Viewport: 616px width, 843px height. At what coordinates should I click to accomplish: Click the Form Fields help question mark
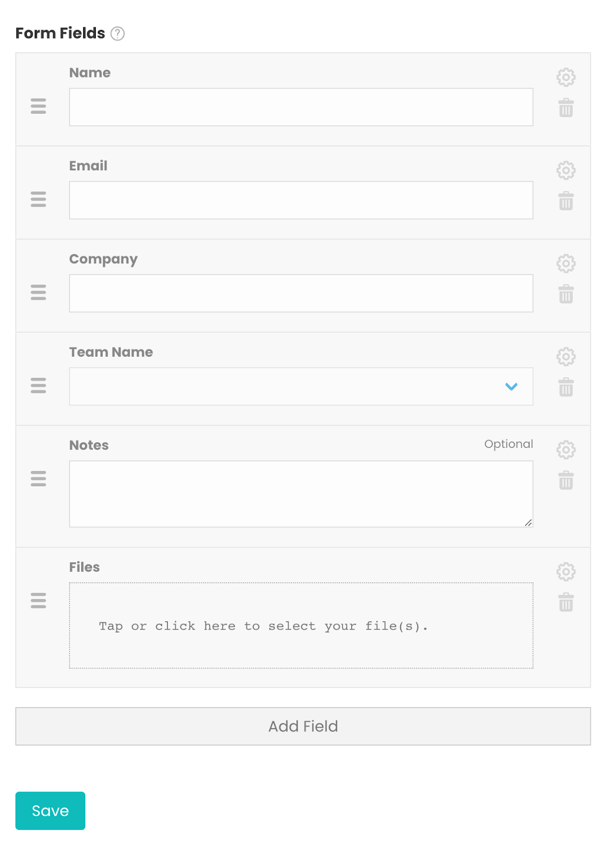click(117, 34)
